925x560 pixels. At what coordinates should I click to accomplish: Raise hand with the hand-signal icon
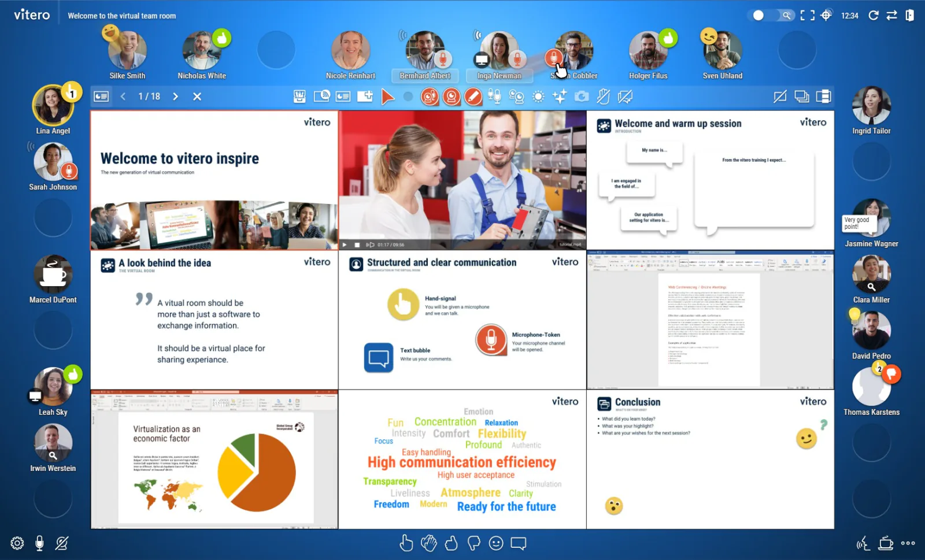click(406, 543)
